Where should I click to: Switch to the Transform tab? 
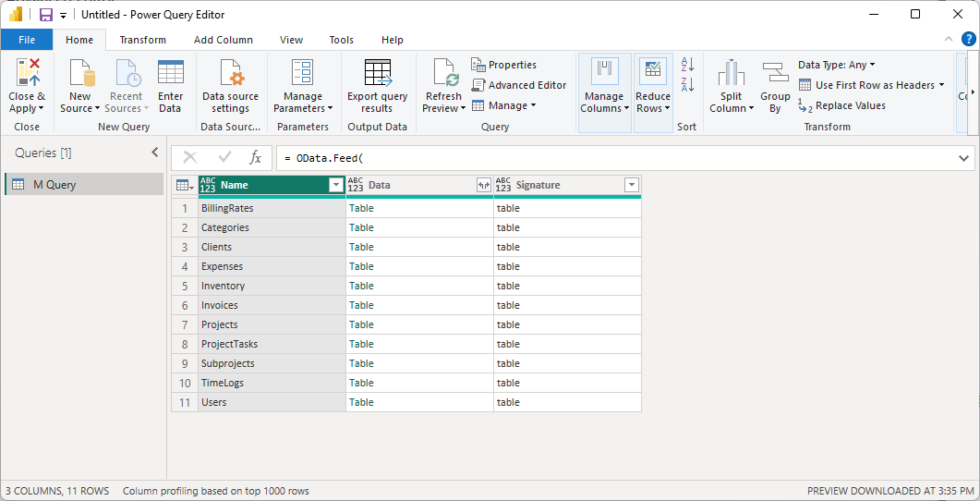click(143, 40)
